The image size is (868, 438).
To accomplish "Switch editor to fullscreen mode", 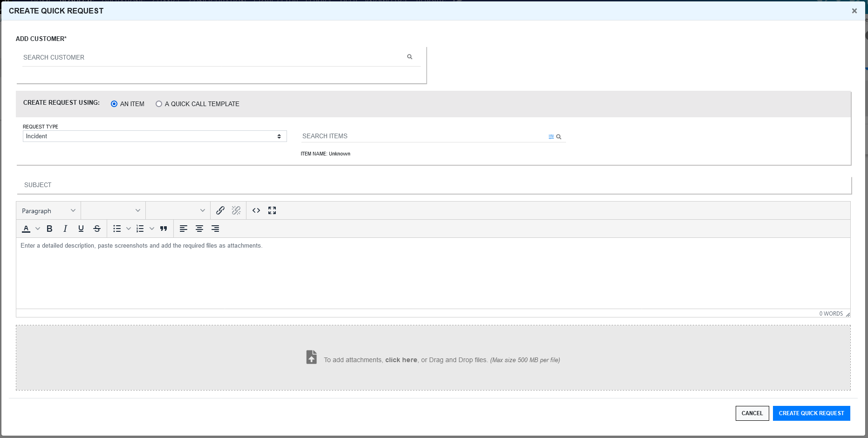I will tap(272, 210).
